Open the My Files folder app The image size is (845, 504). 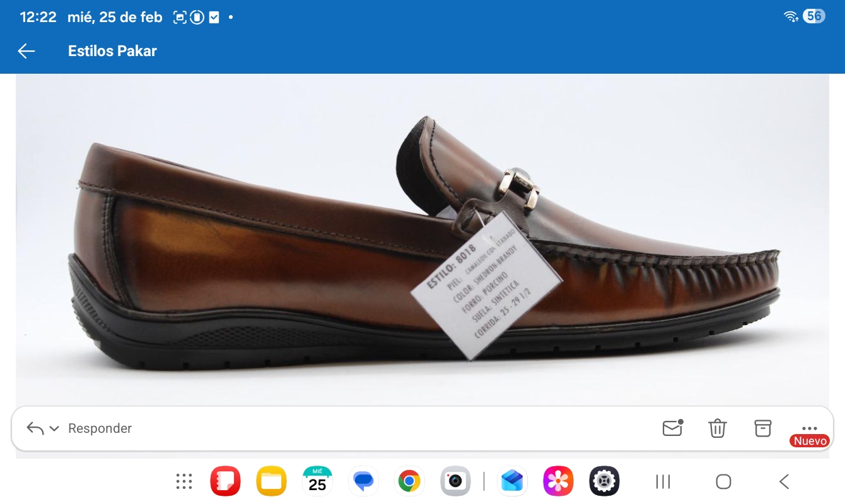pyautogui.click(x=271, y=482)
